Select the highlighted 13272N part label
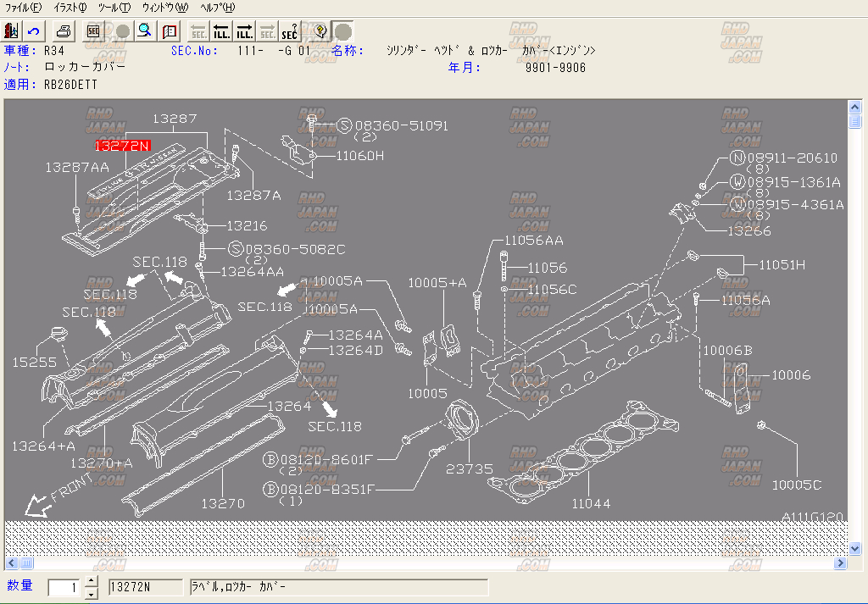The width and height of the screenshot is (868, 604). 123,146
